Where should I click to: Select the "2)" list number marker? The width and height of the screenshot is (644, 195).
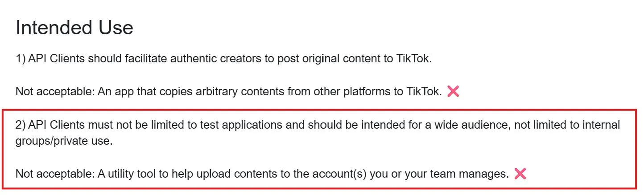(x=21, y=125)
